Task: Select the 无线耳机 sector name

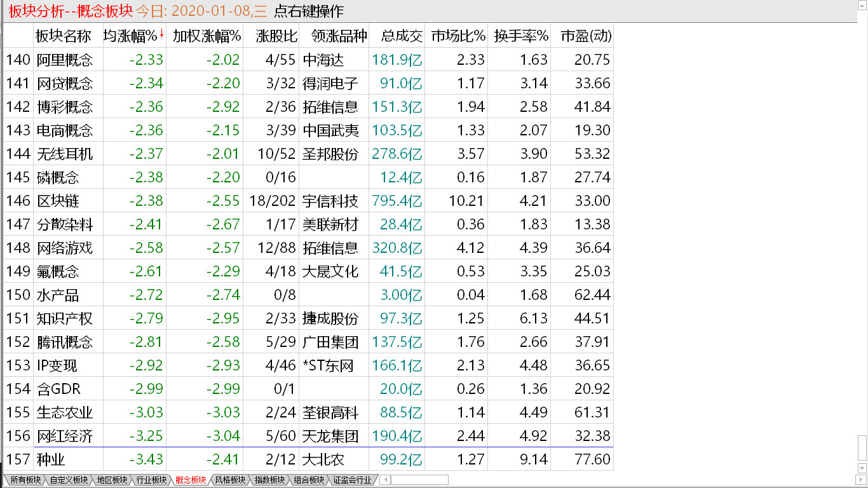Action: click(x=65, y=154)
